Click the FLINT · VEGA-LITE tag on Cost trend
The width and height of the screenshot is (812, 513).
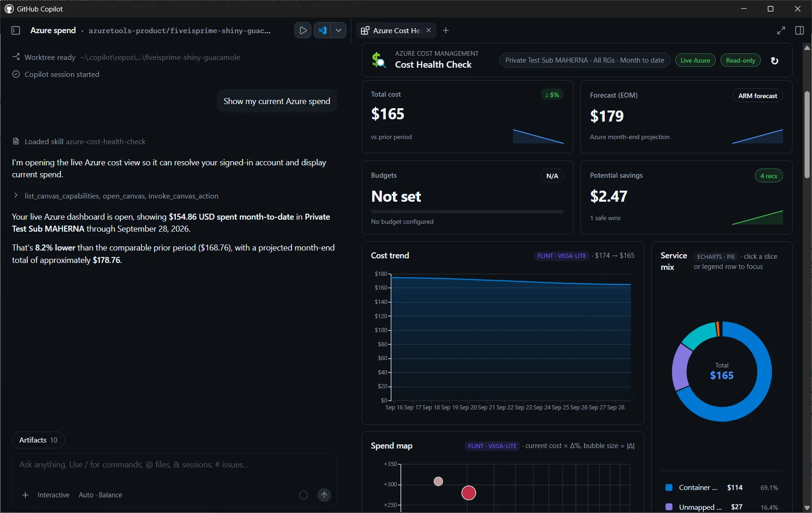[x=562, y=256]
